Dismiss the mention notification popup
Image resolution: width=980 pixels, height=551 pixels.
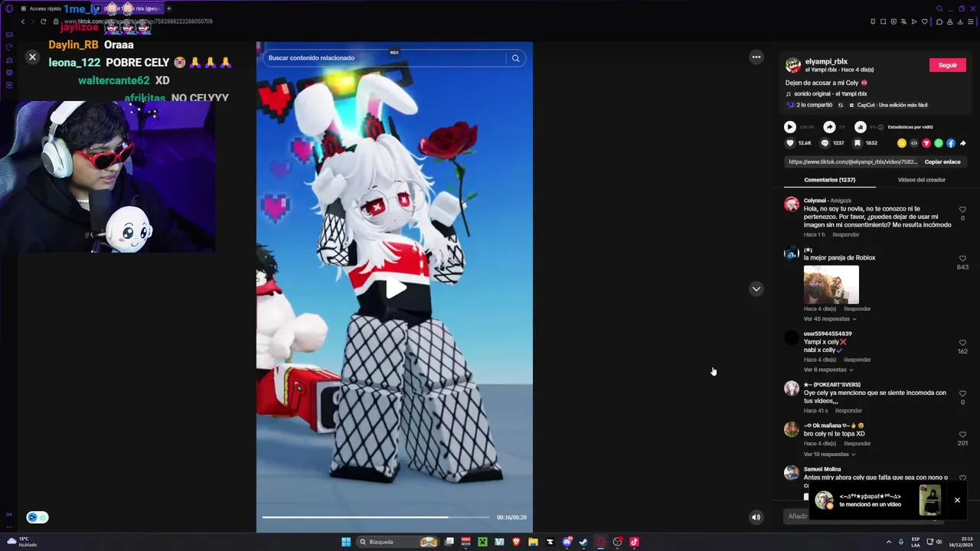pos(957,500)
